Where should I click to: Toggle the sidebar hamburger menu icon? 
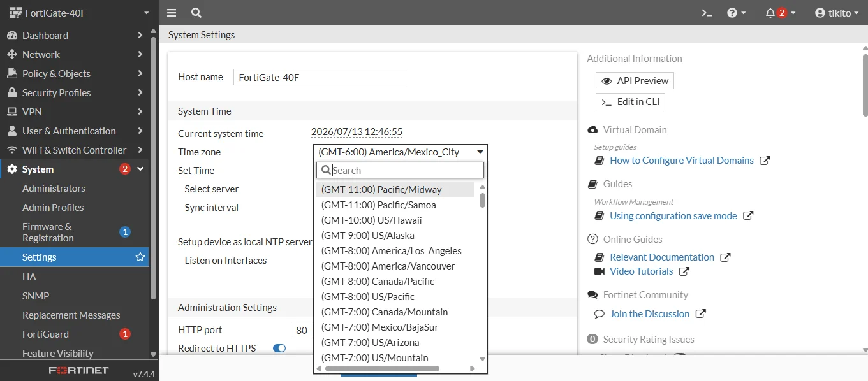(172, 13)
